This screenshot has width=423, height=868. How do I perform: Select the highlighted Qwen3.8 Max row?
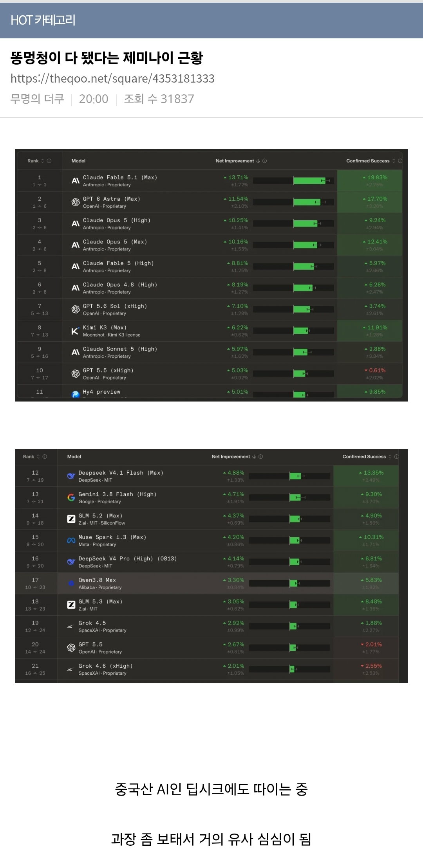207,583
